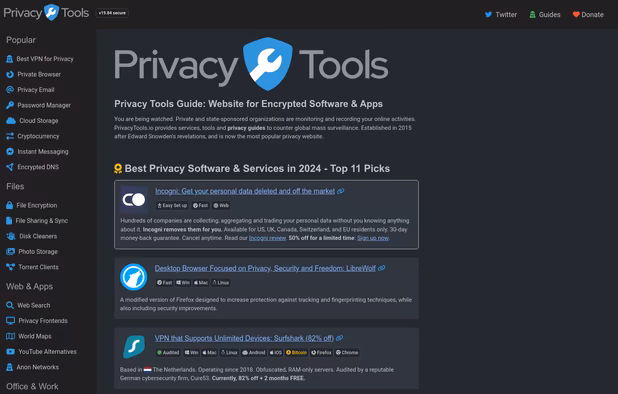Click the Donate link in header
Image resolution: width=618 pixels, height=394 pixels.
pyautogui.click(x=588, y=15)
